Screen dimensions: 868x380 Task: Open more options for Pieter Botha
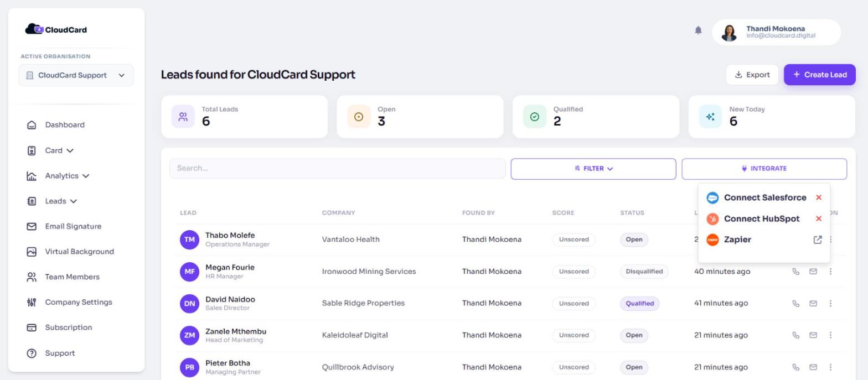(830, 367)
